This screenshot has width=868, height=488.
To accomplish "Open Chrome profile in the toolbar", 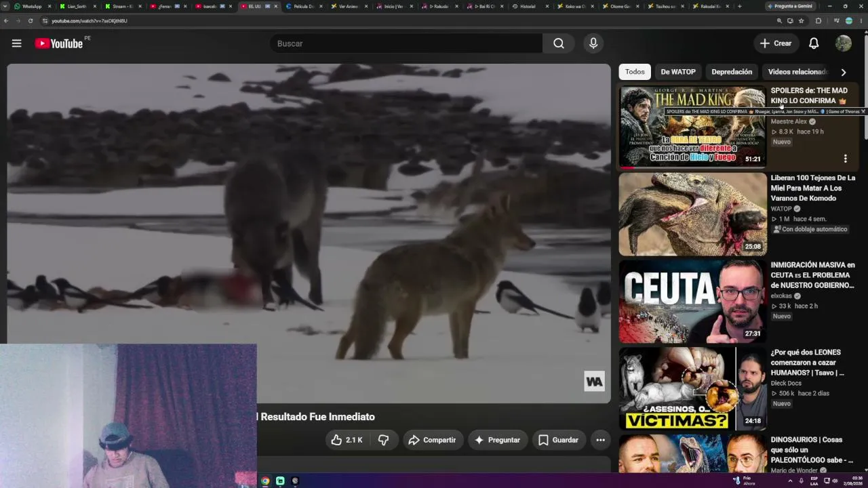I will tap(848, 21).
